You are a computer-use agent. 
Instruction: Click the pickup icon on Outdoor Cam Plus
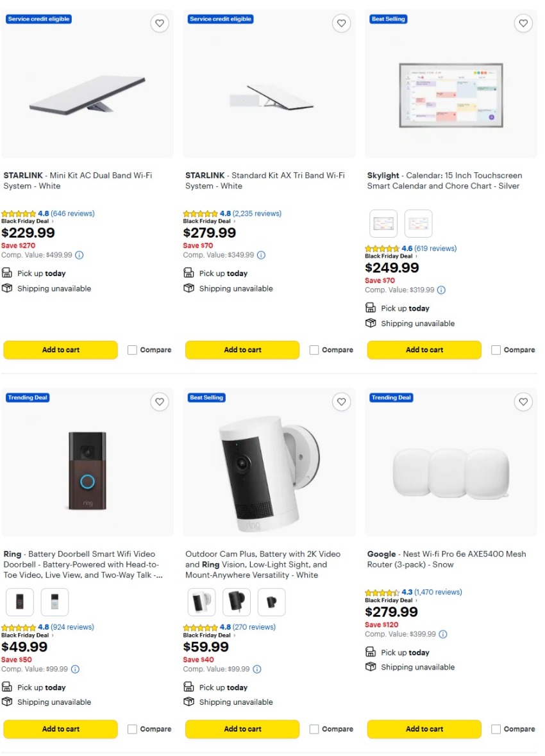[x=190, y=687]
